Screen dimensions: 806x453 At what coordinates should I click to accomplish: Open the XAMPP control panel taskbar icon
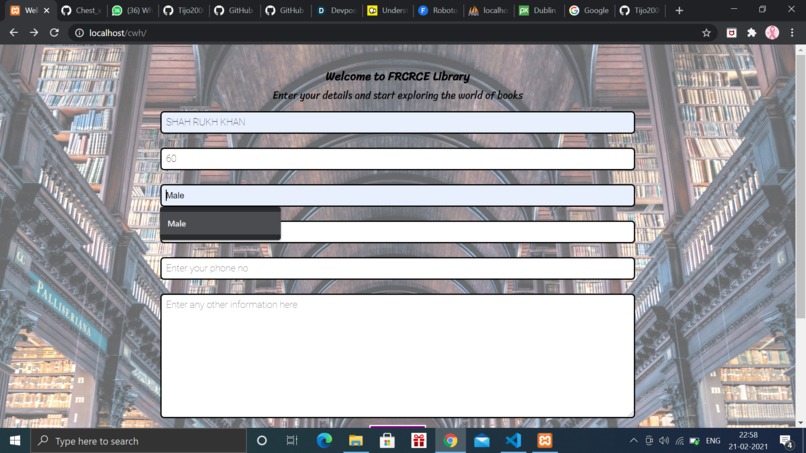click(x=544, y=441)
